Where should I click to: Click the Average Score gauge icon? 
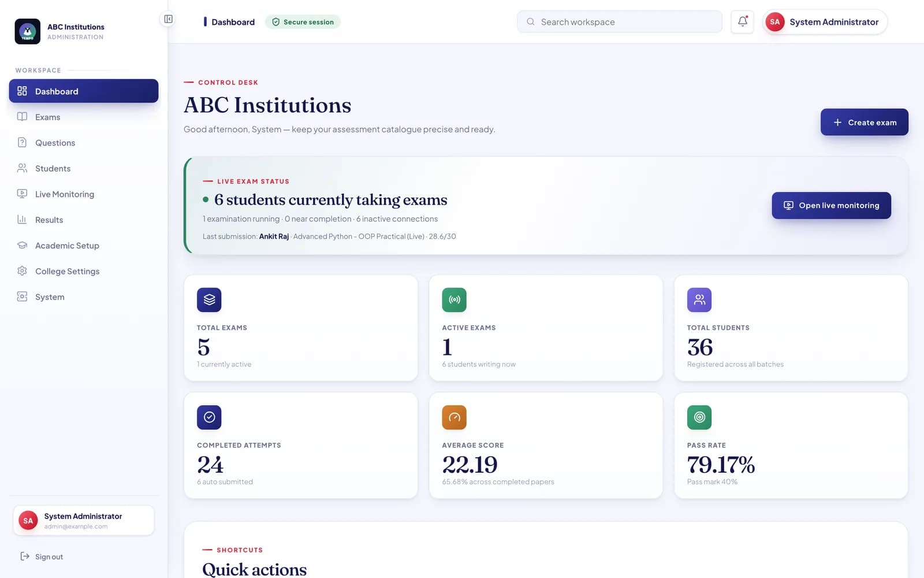[454, 417]
